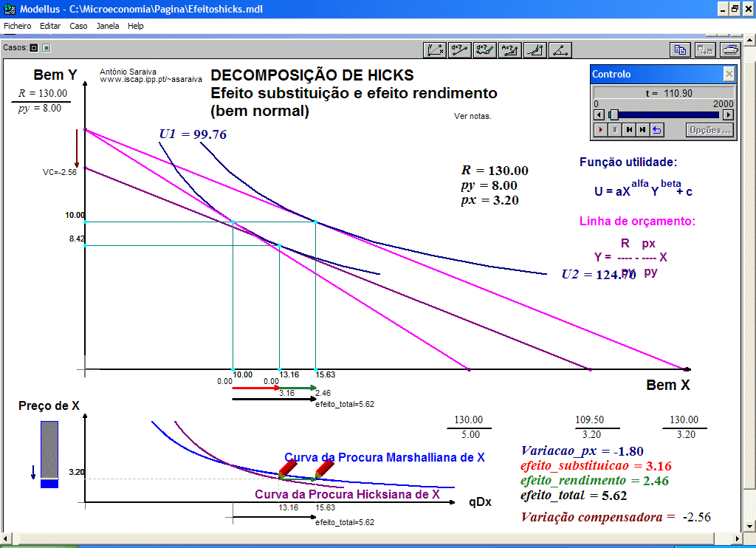This screenshot has height=548, width=756.
Task: Select the curved-path distance measurement tool
Action: pos(484,49)
